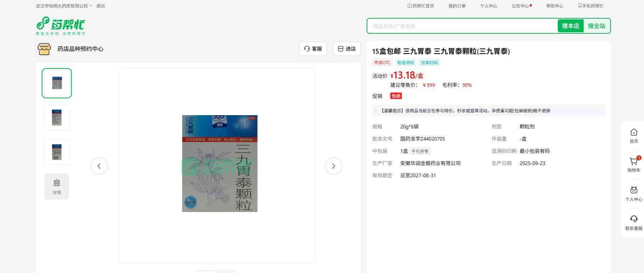The width and height of the screenshot is (644, 273).
Task: Click the 联系客服 headset icon
Action: point(634,219)
